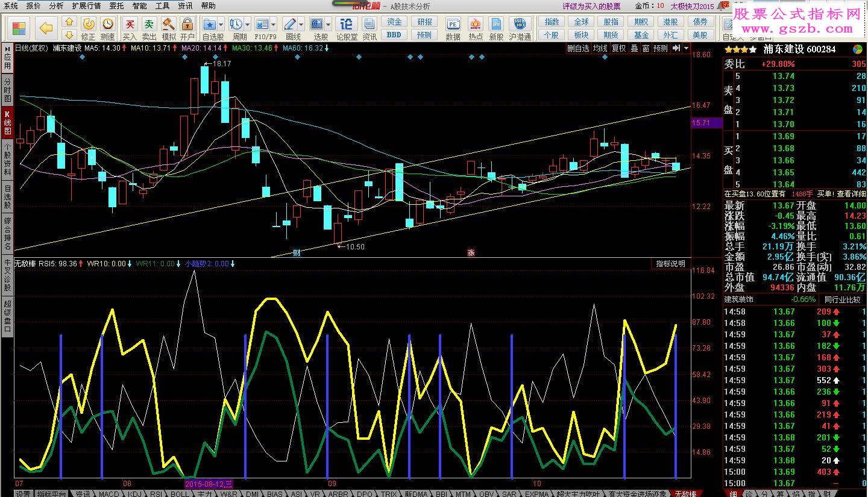Toggle the 叠 overlay chart option
The height and width of the screenshot is (497, 868).
pos(634,48)
